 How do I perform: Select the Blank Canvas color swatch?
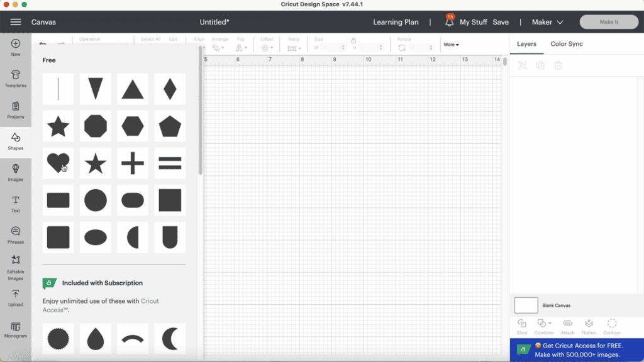(526, 305)
